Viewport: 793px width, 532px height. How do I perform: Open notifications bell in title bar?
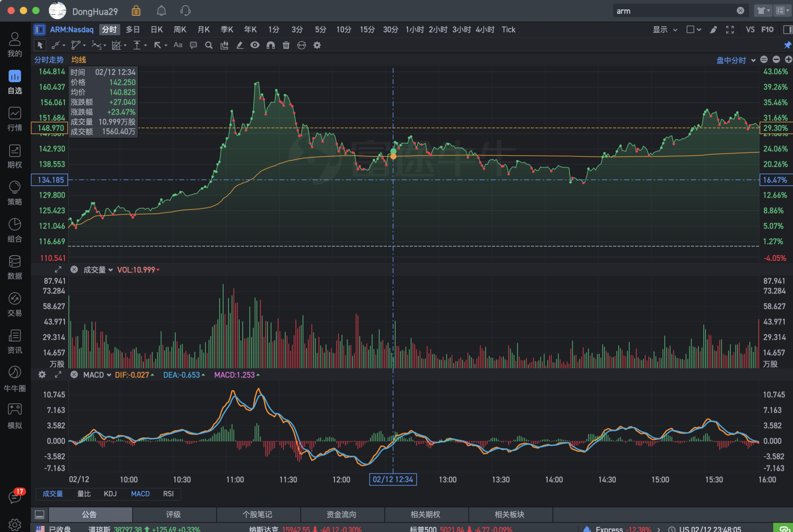161,11
